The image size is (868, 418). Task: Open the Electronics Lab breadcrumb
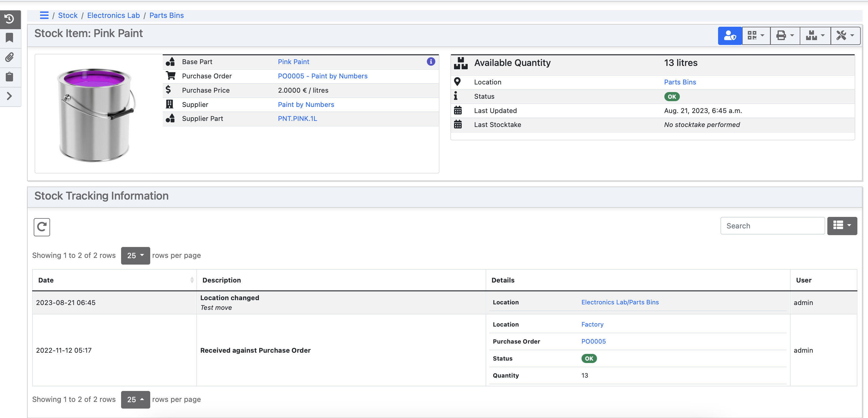tap(113, 15)
